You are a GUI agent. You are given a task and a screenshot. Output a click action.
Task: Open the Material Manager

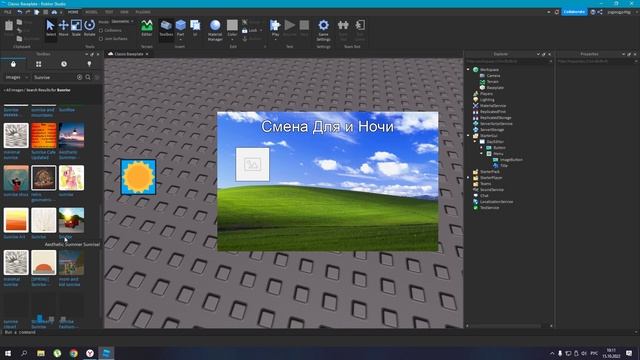(215, 29)
